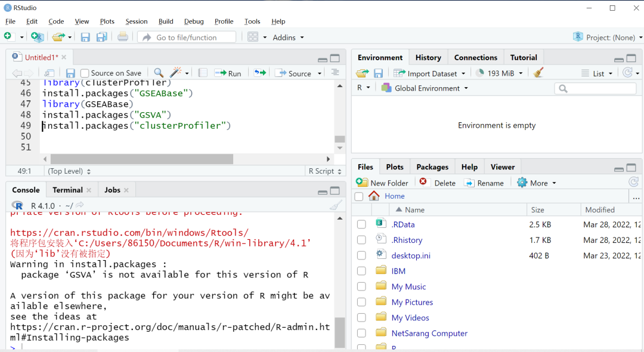The height and width of the screenshot is (352, 644).
Task: Click Rename in Files pane
Action: coord(484,183)
